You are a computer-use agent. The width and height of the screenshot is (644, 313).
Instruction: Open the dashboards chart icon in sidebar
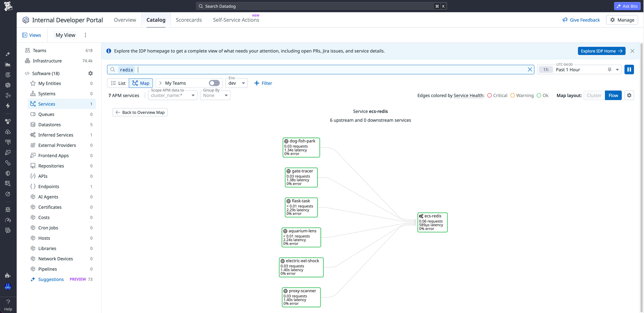8,64
